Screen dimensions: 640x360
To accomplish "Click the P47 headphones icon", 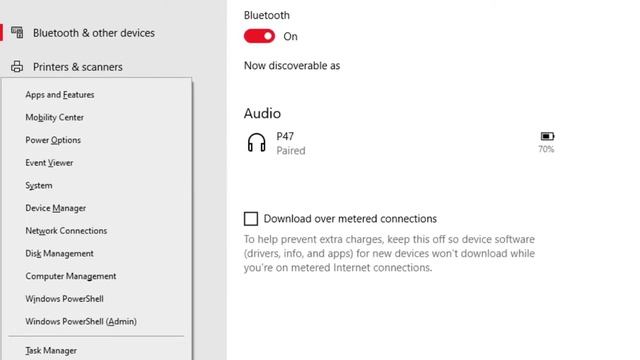I will point(257,143).
